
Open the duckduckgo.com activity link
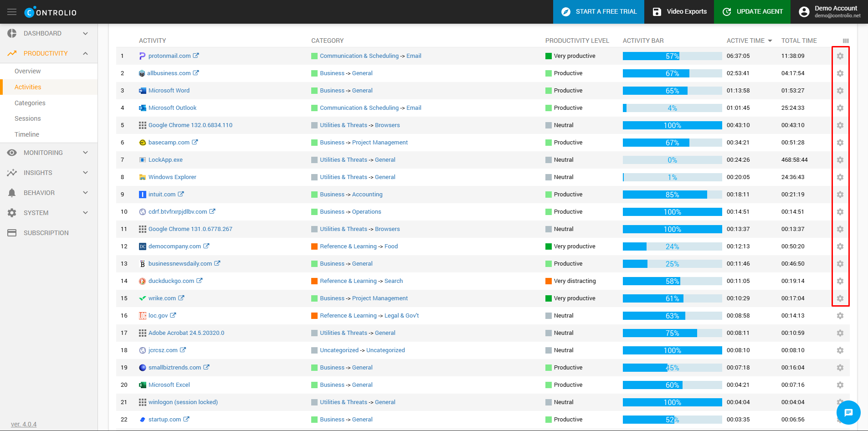(x=171, y=281)
